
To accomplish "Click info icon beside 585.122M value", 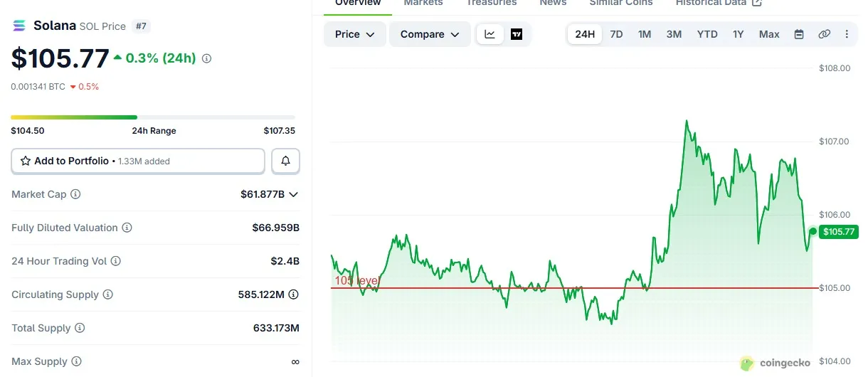I will click(293, 294).
